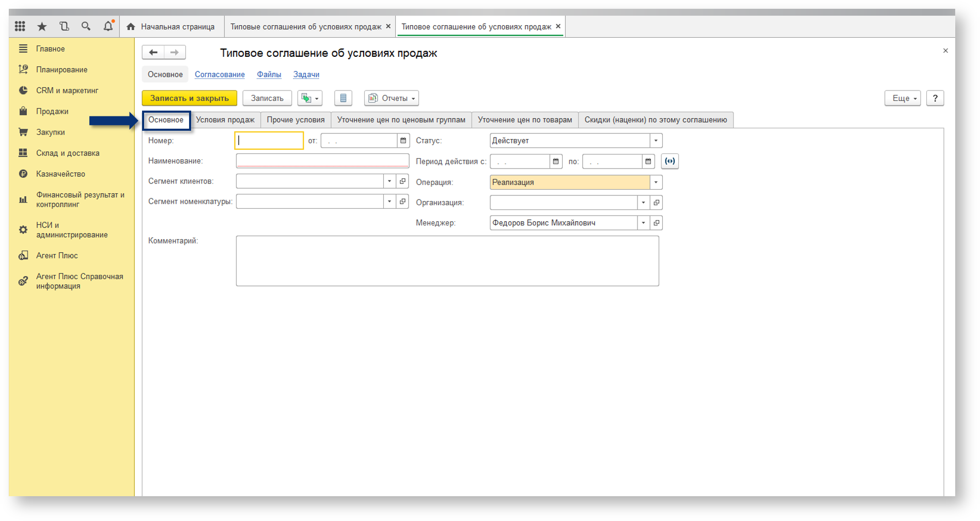Click the Планирование sidebar icon
The width and height of the screenshot is (980, 521).
click(23, 69)
